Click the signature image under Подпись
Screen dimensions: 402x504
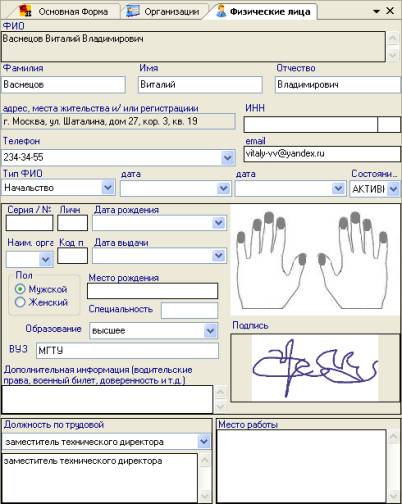click(x=315, y=368)
